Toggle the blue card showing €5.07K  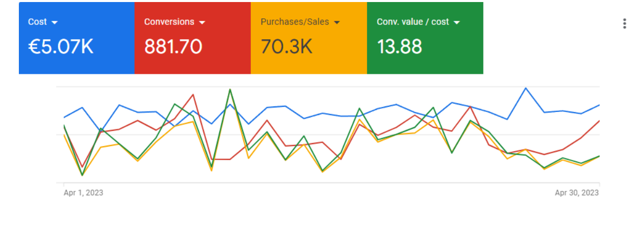point(76,38)
